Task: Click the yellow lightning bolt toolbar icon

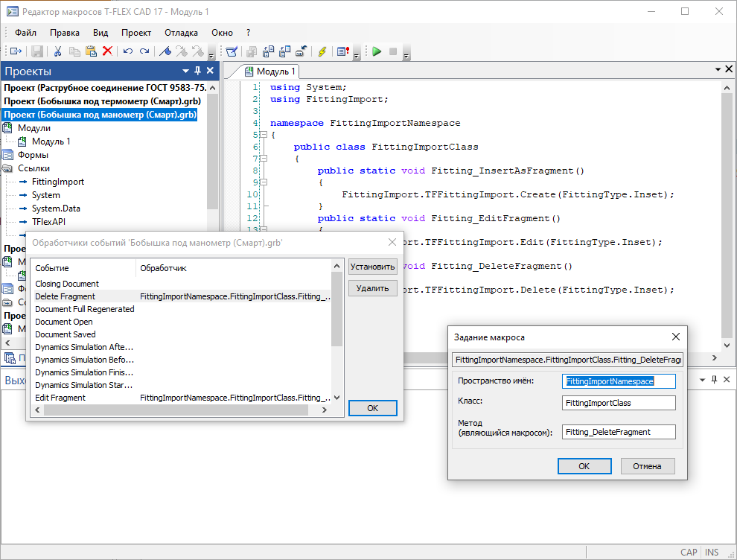Action: coord(322,51)
